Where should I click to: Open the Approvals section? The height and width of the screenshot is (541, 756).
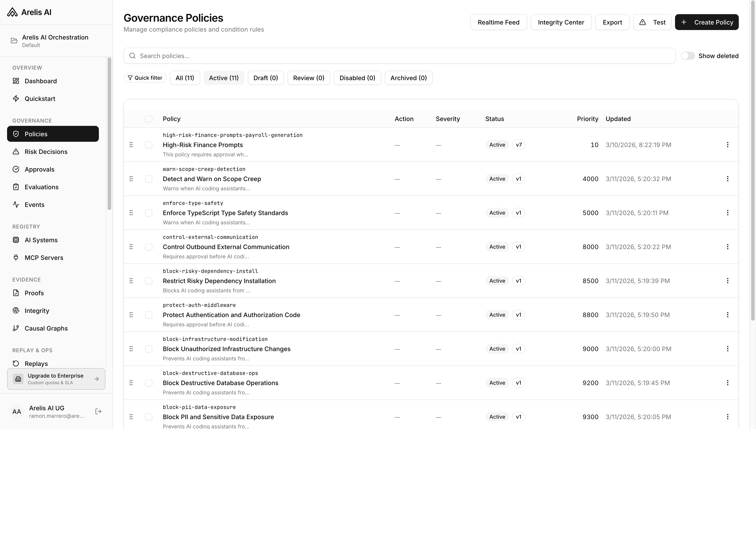coord(40,169)
